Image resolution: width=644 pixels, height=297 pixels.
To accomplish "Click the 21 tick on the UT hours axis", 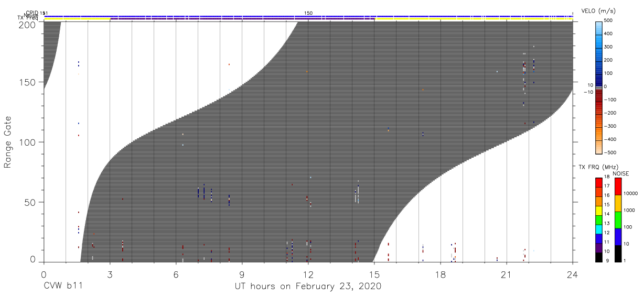I will point(506,274).
